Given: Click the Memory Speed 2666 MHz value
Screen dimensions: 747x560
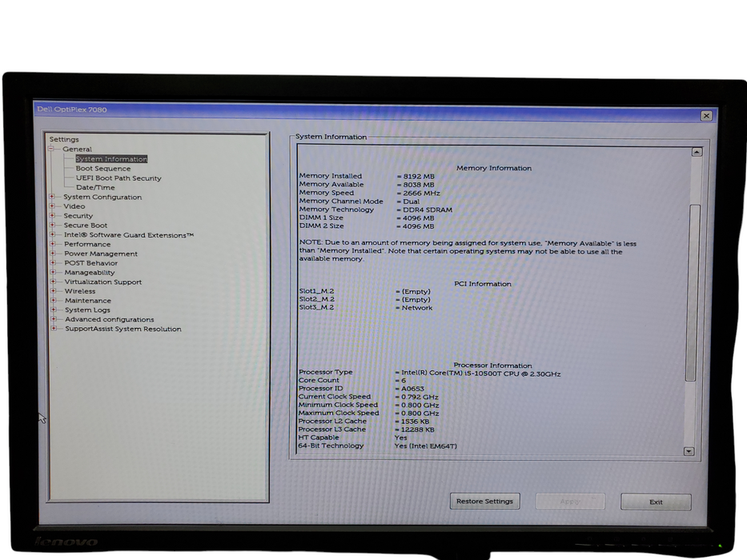Looking at the screenshot, I should pyautogui.click(x=421, y=194).
